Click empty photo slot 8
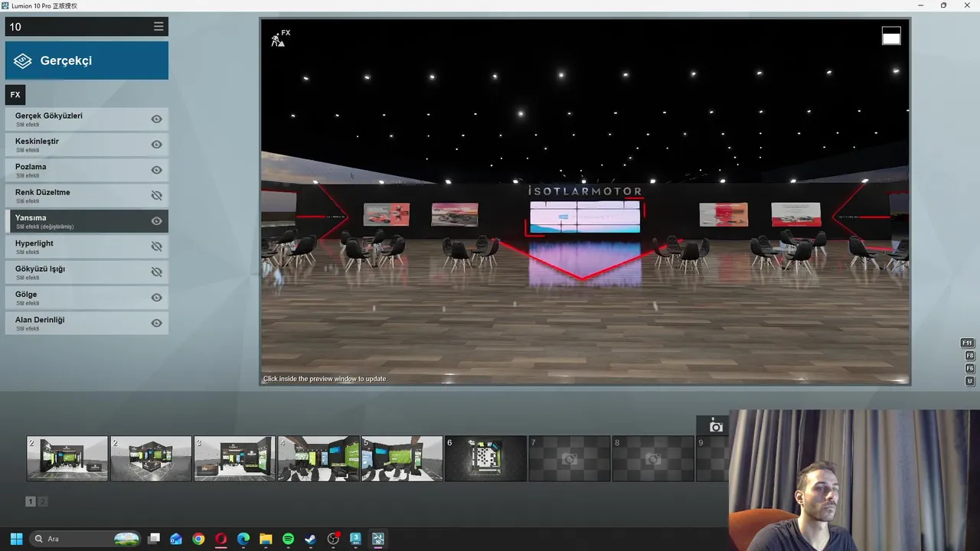The image size is (980, 551). point(652,458)
